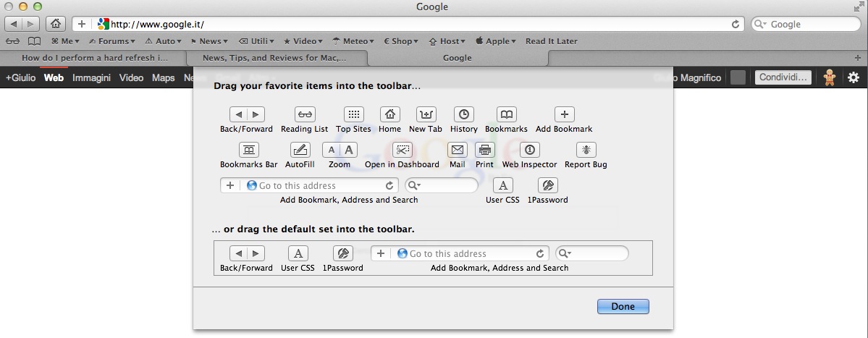
Task: Open the Meteo bookmarks dropdown
Action: pyautogui.click(x=354, y=41)
